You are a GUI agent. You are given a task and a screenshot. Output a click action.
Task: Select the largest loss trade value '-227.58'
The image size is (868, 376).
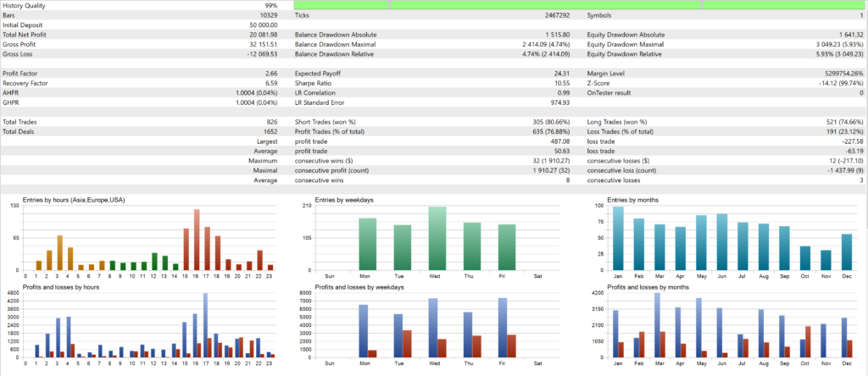coord(853,141)
